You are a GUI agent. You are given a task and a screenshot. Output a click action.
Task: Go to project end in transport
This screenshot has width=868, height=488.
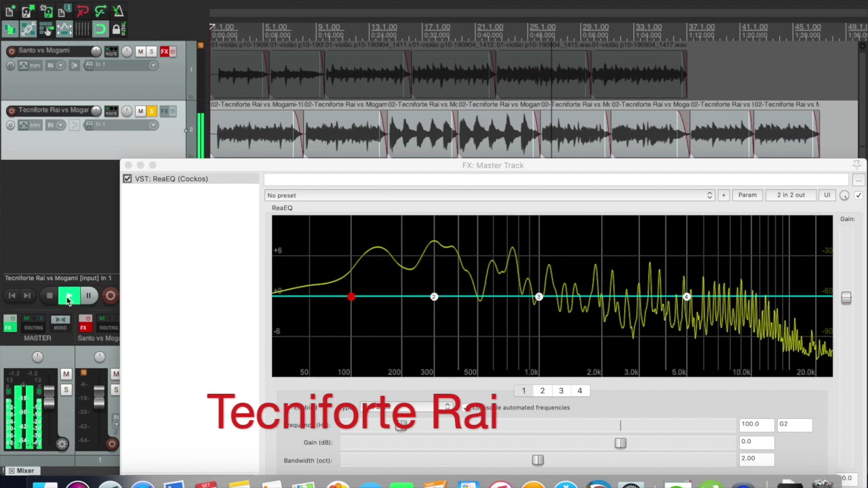click(x=26, y=296)
